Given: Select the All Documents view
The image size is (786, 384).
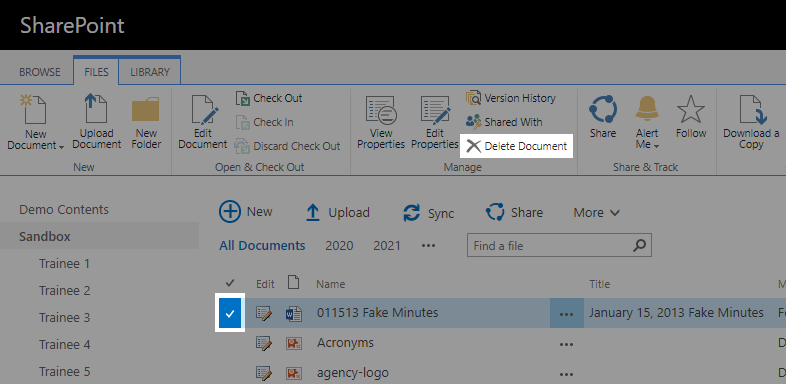Looking at the screenshot, I should tap(262, 246).
